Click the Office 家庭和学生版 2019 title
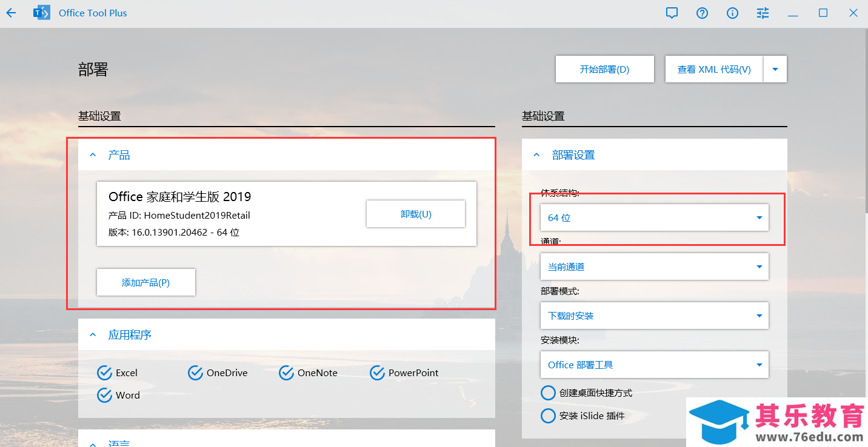 [179, 196]
